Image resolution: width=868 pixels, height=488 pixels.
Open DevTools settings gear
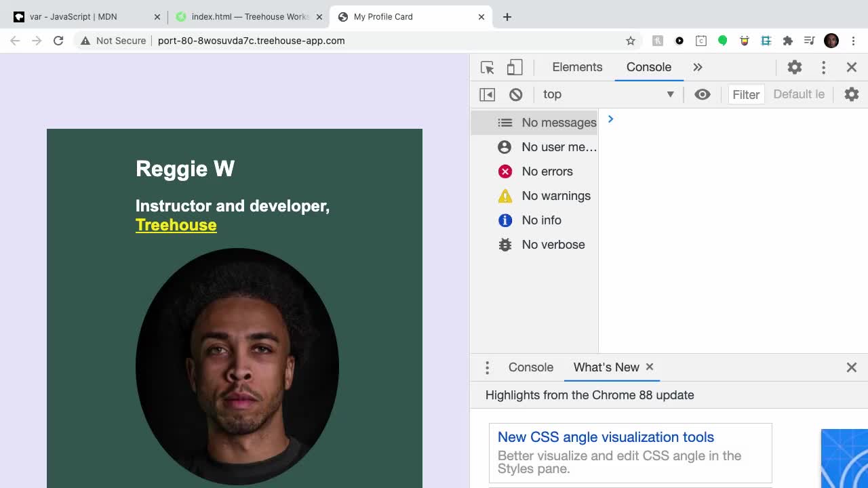[x=793, y=67]
